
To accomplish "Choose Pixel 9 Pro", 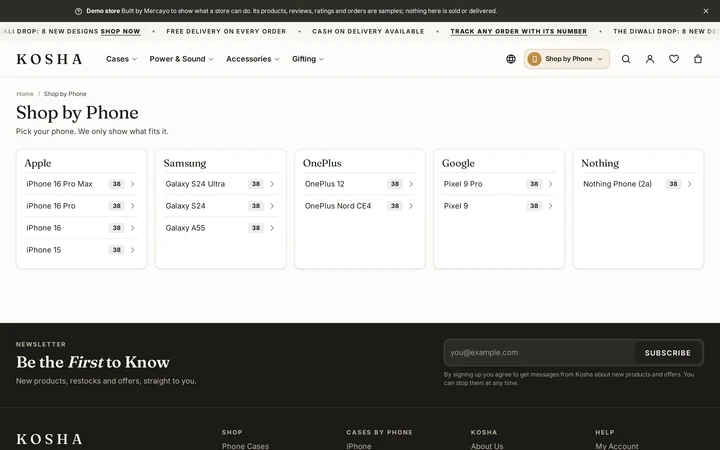I will click(x=499, y=184).
